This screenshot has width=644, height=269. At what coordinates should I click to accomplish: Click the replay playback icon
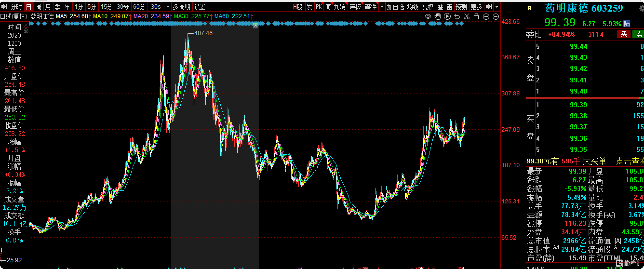tap(447, 17)
